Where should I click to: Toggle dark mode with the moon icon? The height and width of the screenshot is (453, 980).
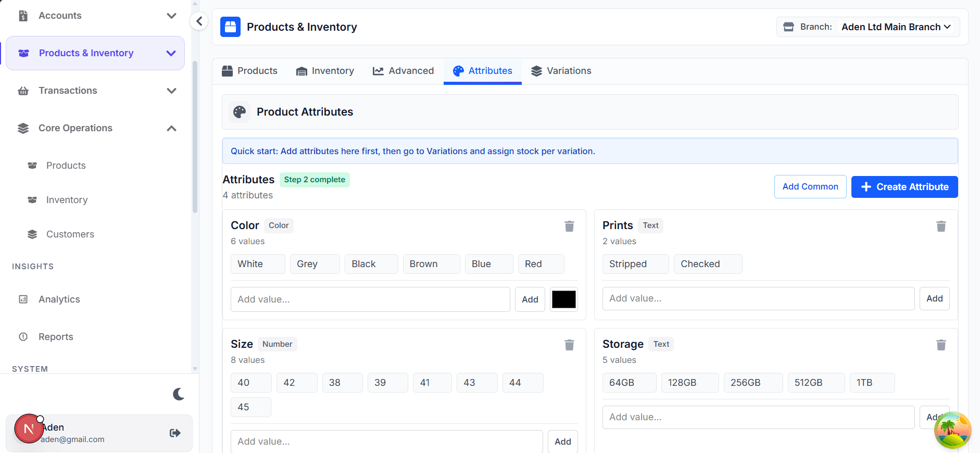click(x=179, y=394)
